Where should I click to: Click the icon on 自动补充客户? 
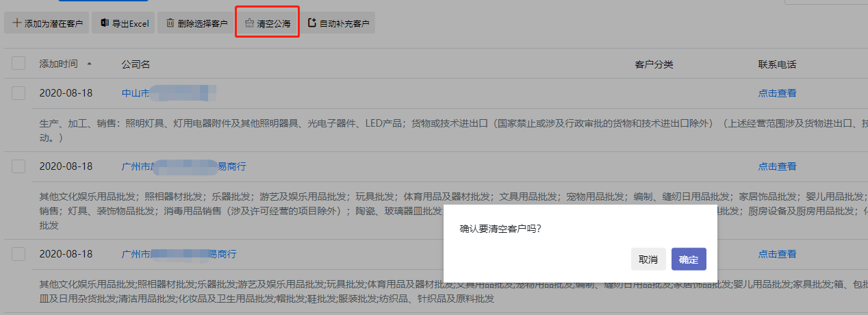pyautogui.click(x=312, y=23)
